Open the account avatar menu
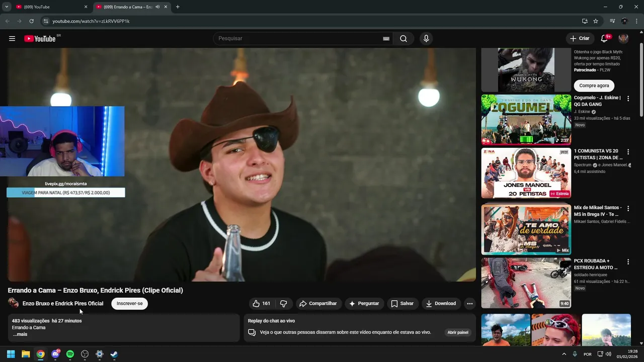 623,39
